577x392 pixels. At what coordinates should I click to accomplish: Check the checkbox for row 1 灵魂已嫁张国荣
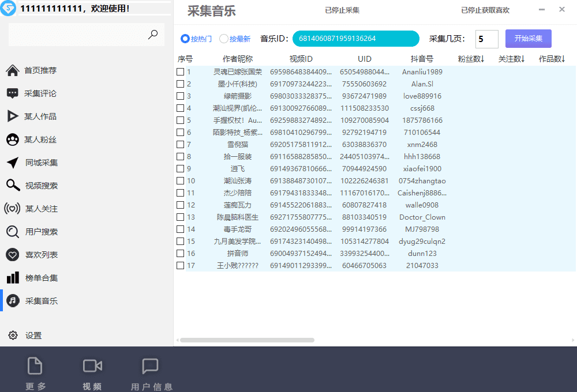(x=180, y=71)
